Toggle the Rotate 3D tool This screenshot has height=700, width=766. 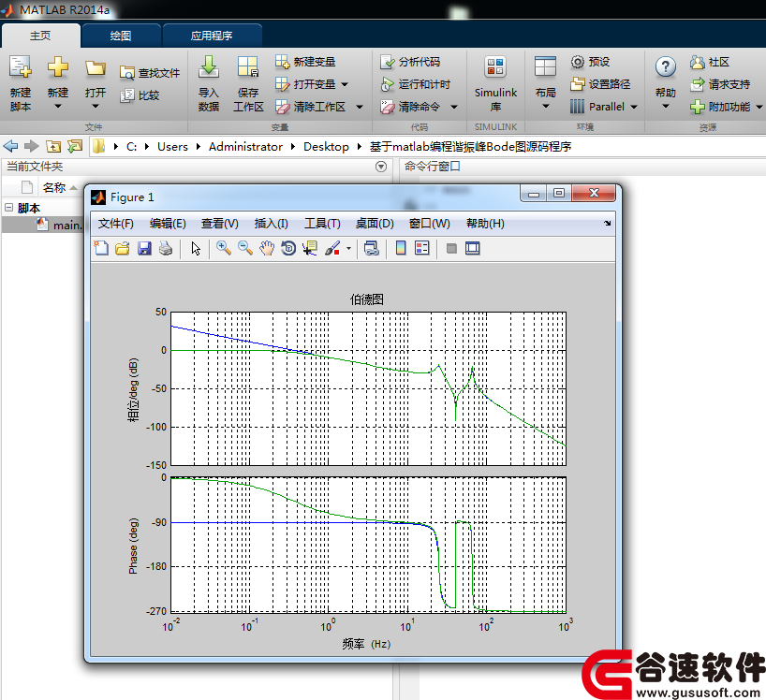tap(288, 249)
